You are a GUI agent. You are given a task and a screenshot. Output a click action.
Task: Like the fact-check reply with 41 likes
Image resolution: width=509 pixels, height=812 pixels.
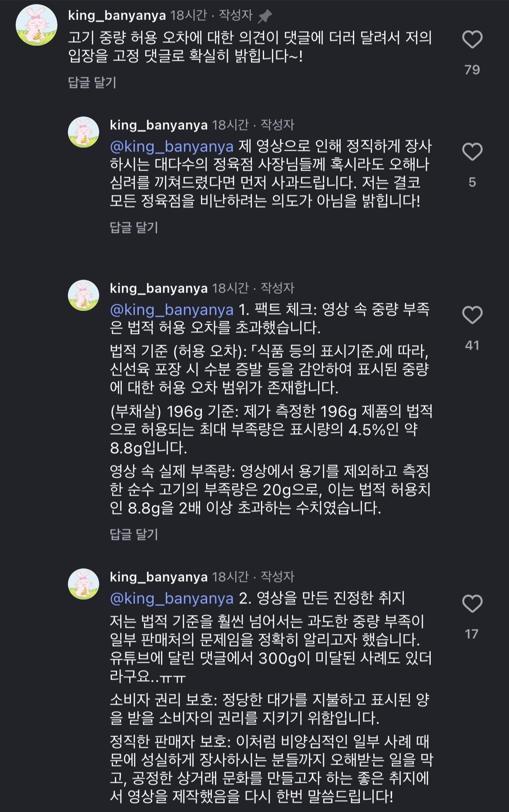point(472,315)
